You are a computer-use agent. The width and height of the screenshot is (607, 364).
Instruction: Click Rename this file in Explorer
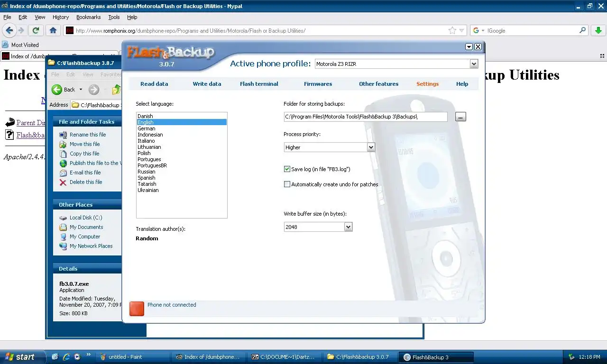(88, 135)
